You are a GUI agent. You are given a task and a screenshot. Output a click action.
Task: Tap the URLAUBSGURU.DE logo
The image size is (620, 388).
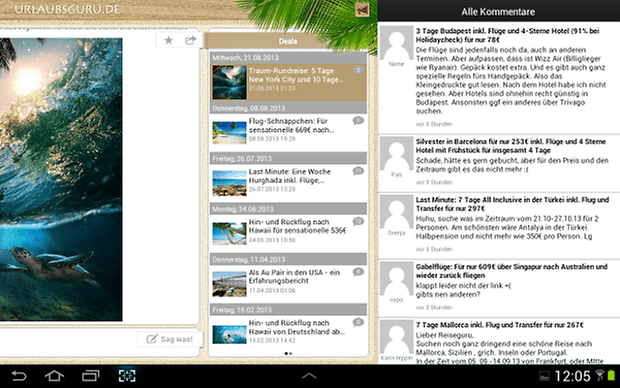pos(67,9)
